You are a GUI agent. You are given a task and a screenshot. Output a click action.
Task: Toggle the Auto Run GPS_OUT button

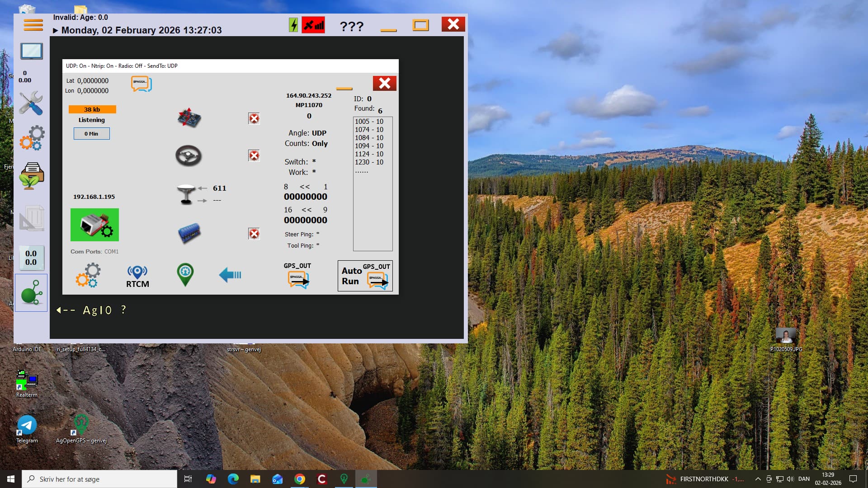pos(365,276)
